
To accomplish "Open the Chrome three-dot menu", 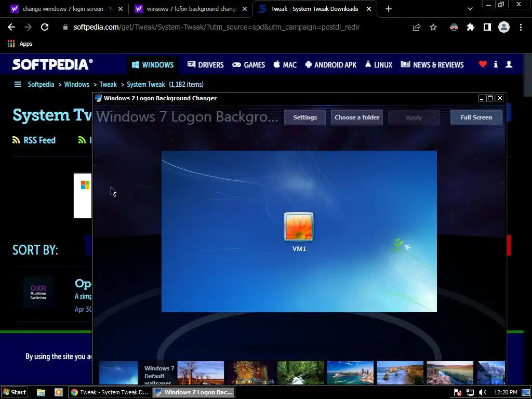I will tap(521, 27).
